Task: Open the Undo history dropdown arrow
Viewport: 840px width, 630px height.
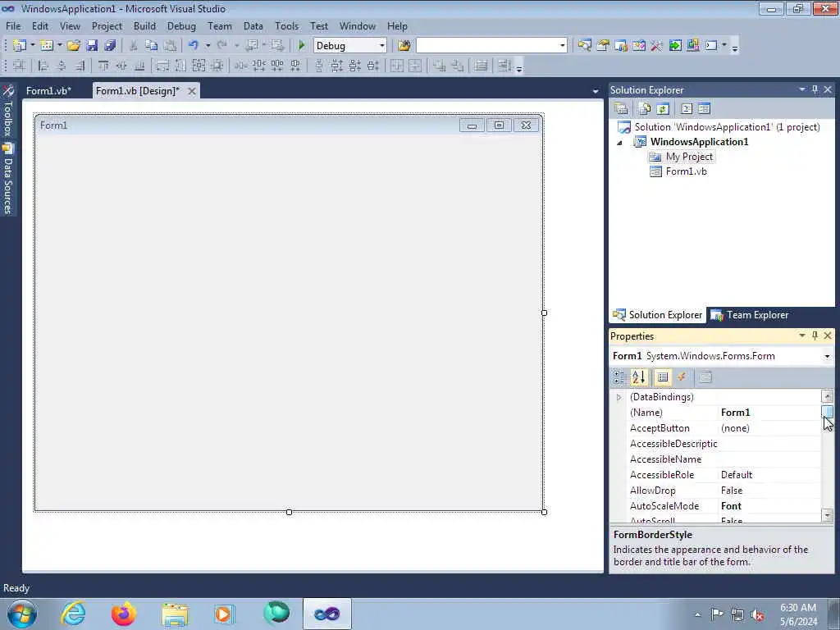Action: coord(208,46)
